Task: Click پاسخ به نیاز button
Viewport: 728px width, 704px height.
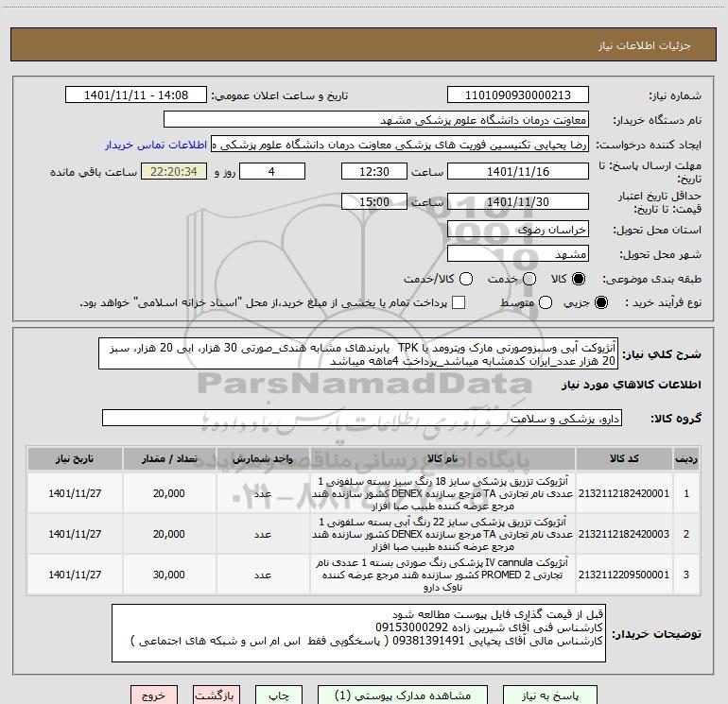Action: (x=549, y=695)
